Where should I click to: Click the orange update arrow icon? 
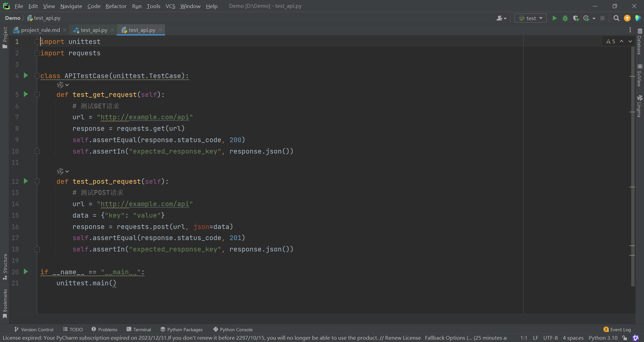627,18
